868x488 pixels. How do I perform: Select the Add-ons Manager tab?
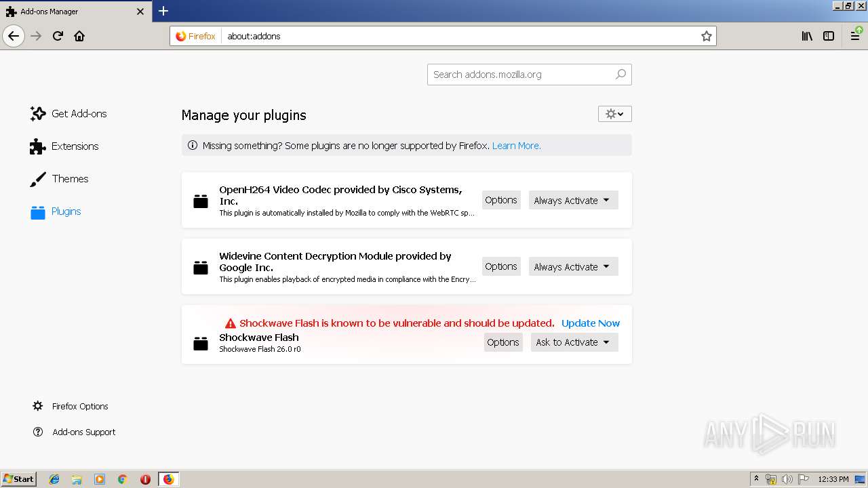coord(75,12)
